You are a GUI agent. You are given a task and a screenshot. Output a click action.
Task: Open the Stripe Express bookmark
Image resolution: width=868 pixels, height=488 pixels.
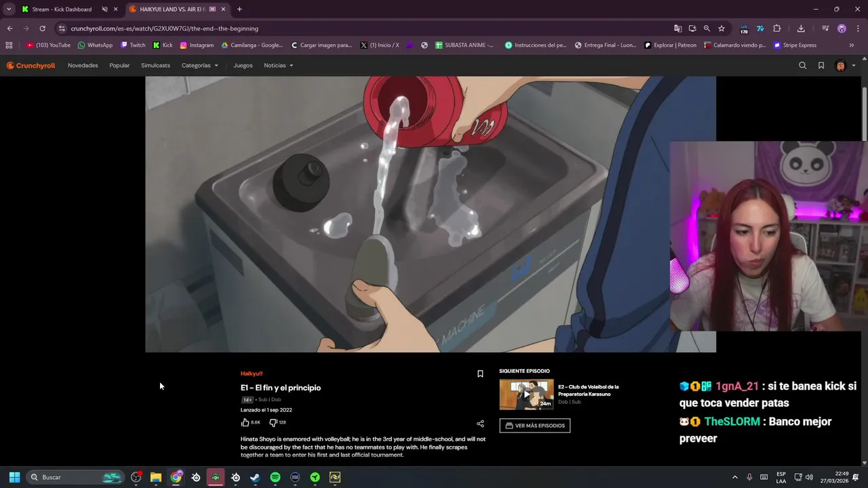[795, 45]
